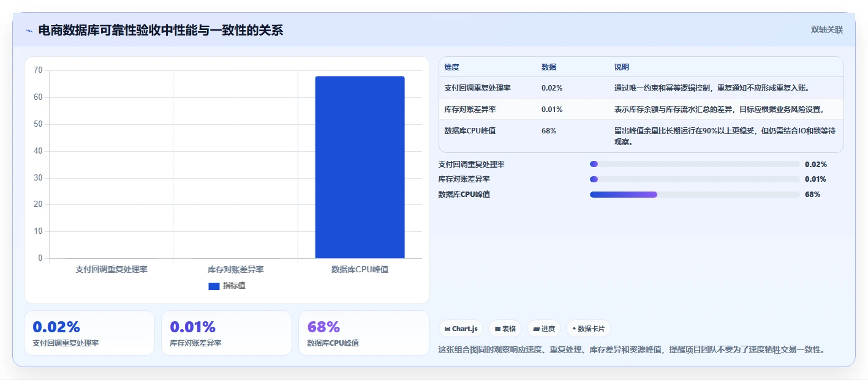Click the description starting 留出峰值余量
Image resolution: width=868 pixels, height=380 pixels.
725,136
